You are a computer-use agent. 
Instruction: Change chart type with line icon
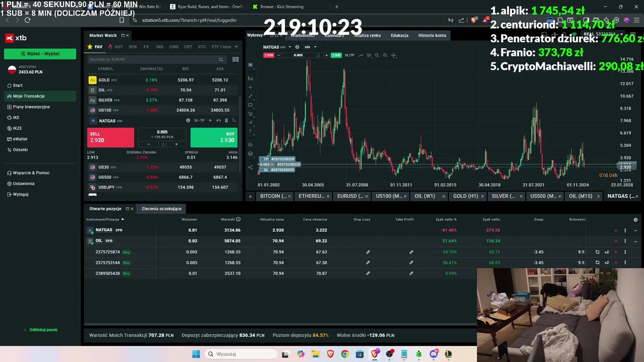coord(361,55)
